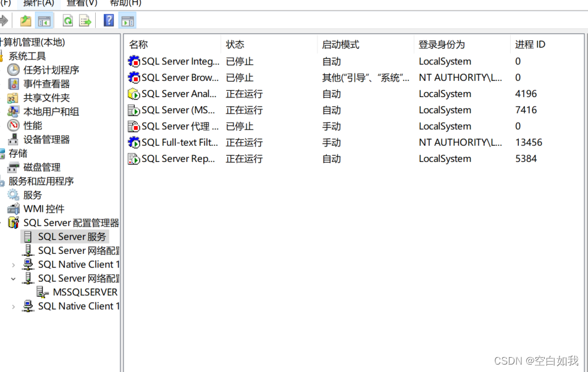Click 其他("引导"、"系统"... start mode cell
The width and height of the screenshot is (588, 372).
pyautogui.click(x=366, y=78)
